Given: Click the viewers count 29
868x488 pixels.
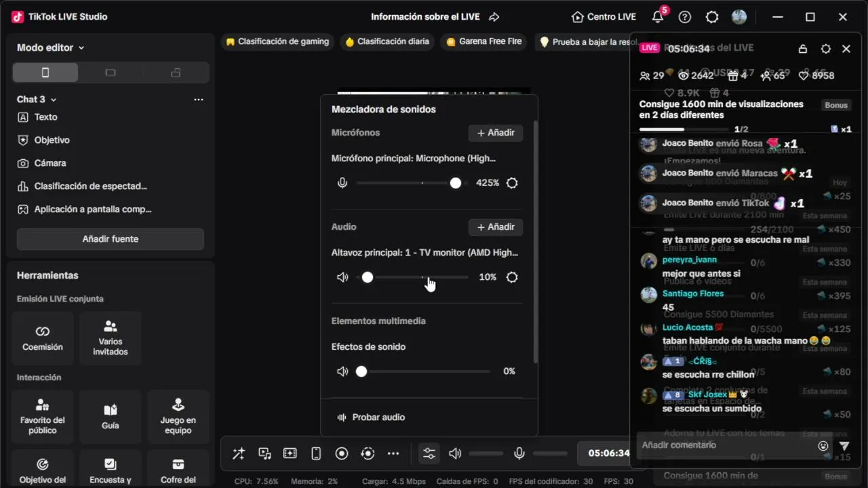Looking at the screenshot, I should click(x=652, y=75).
